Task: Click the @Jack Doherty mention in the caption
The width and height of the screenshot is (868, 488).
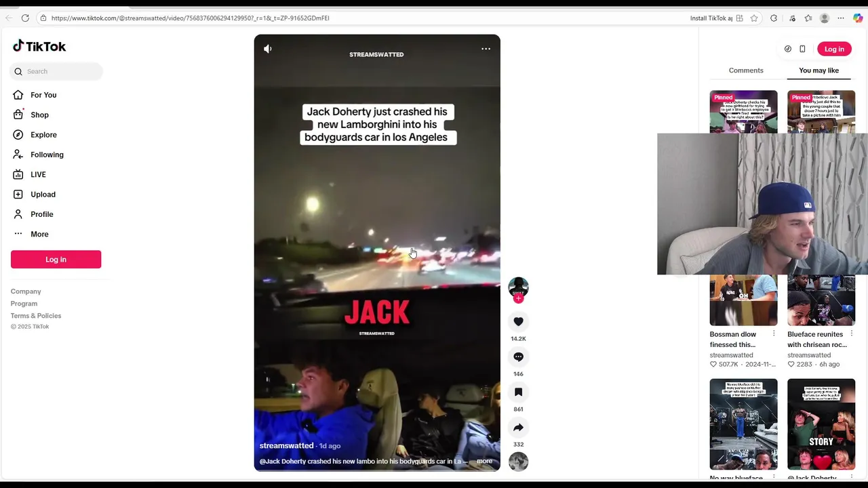Action: click(283, 462)
